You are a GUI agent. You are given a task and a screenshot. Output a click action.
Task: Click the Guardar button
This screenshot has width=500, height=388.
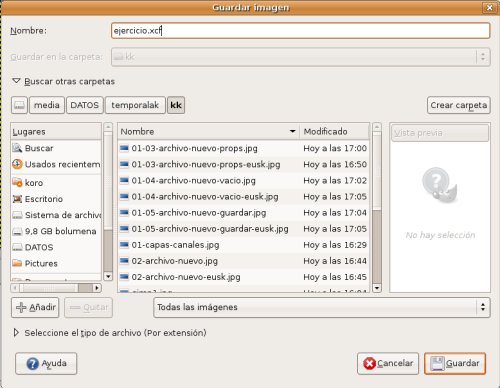(x=455, y=363)
